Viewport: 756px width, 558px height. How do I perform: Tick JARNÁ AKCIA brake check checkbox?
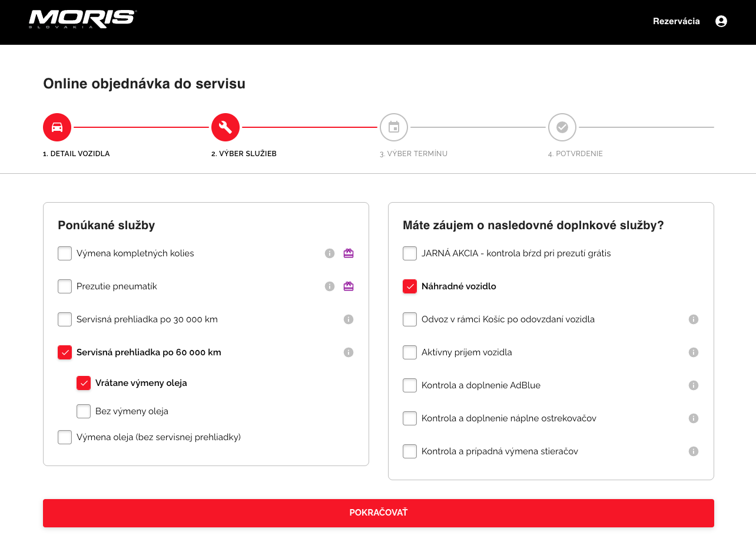click(410, 253)
